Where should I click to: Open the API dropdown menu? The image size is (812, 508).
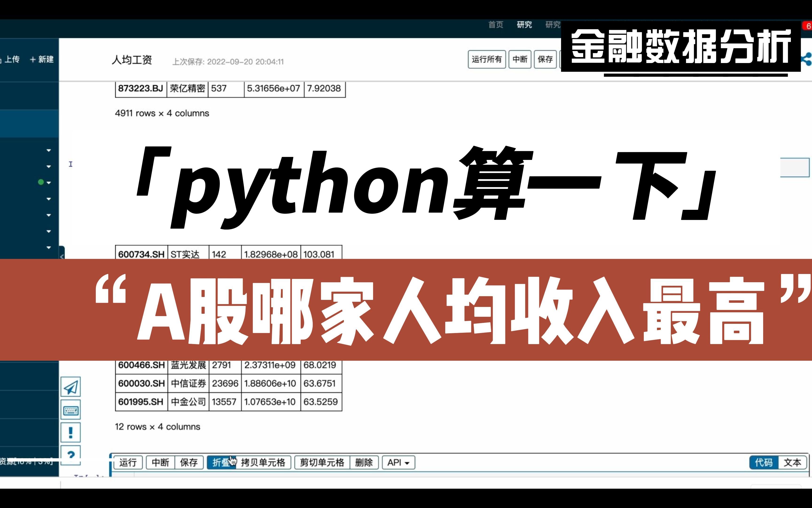point(398,463)
